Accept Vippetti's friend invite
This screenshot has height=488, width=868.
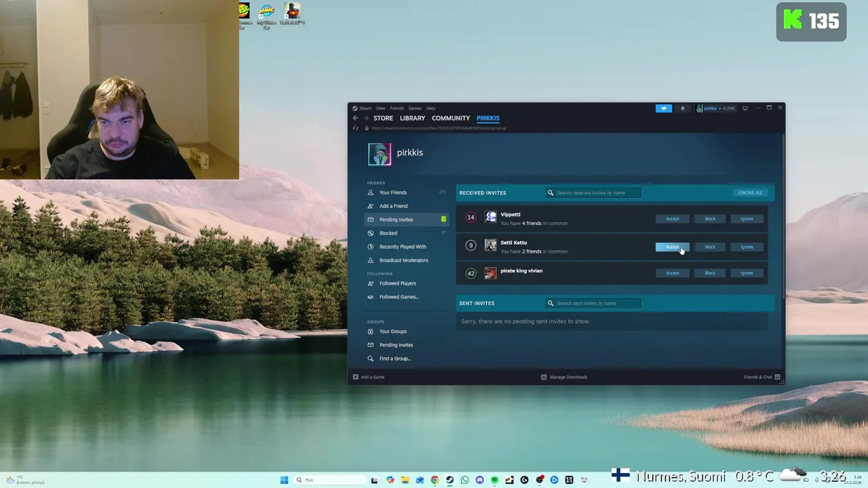[672, 219]
